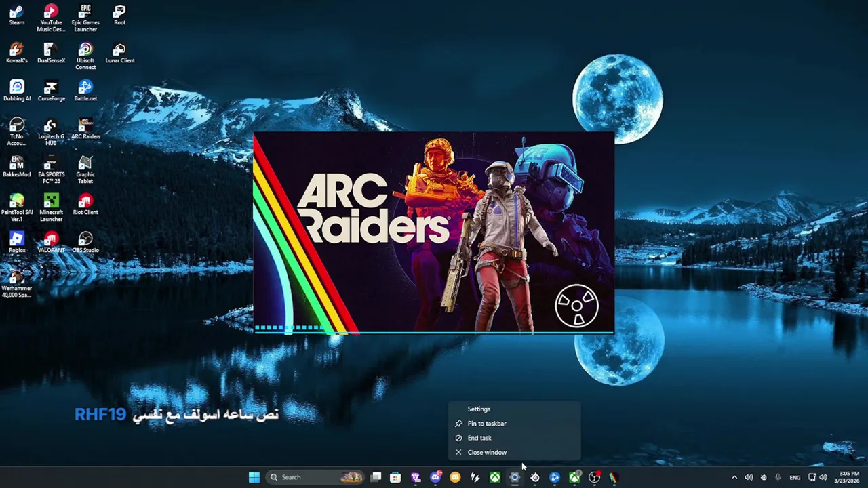Select the Root desktop shortcut
The width and height of the screenshot is (868, 488).
[x=119, y=16]
